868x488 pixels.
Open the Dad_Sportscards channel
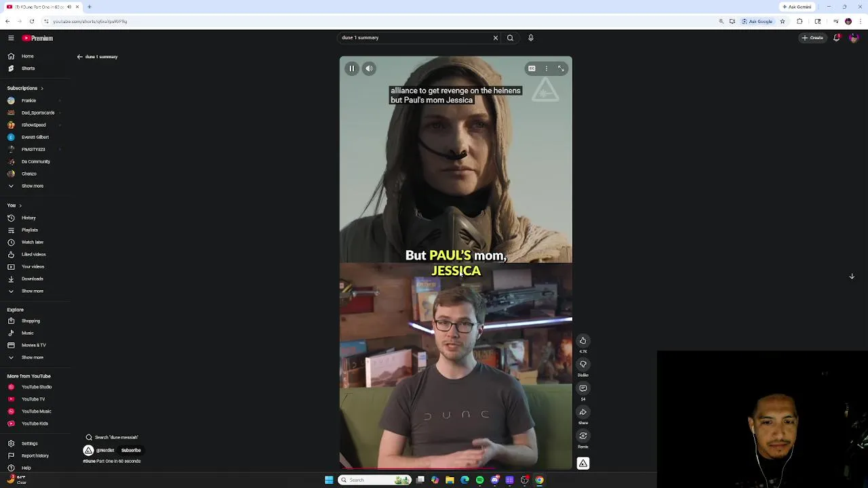pyautogui.click(x=38, y=113)
